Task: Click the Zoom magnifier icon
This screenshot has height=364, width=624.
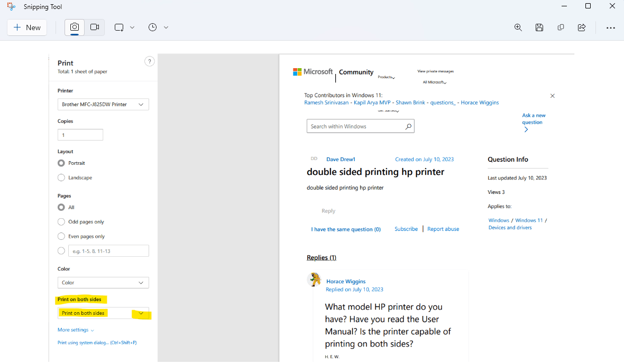Action: click(518, 27)
